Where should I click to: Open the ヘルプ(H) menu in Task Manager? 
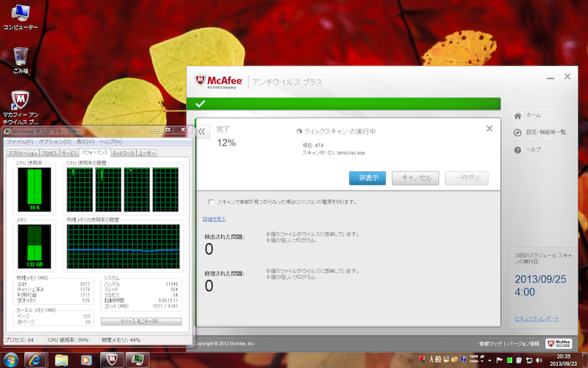pos(111,141)
